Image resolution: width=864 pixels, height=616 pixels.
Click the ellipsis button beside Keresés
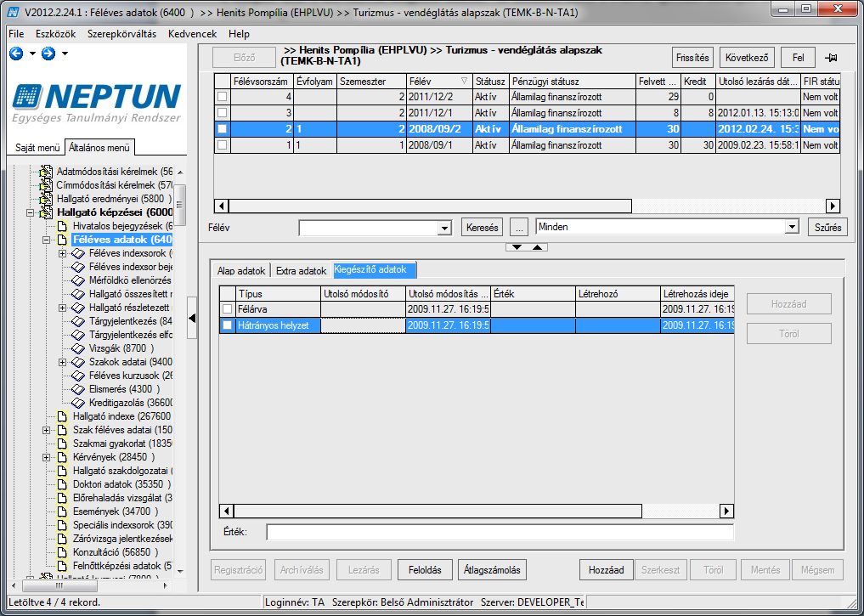pos(519,228)
